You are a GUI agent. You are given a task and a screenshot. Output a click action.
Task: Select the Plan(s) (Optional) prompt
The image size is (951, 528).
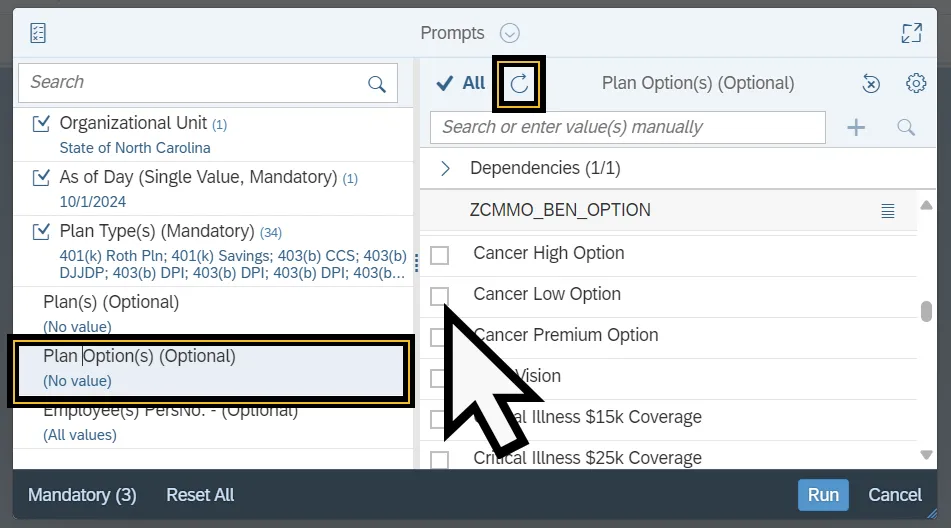click(111, 302)
